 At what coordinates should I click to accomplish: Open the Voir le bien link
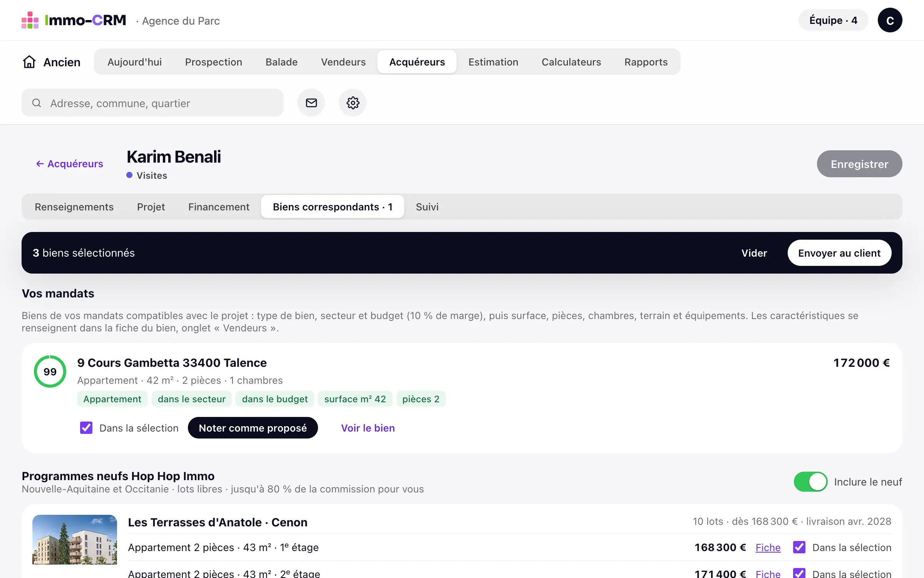368,428
